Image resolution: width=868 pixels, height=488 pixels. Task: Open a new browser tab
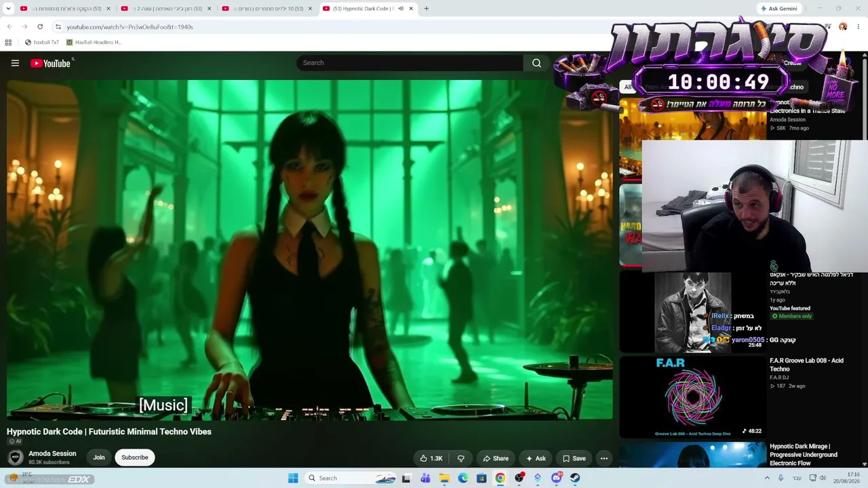coord(426,9)
